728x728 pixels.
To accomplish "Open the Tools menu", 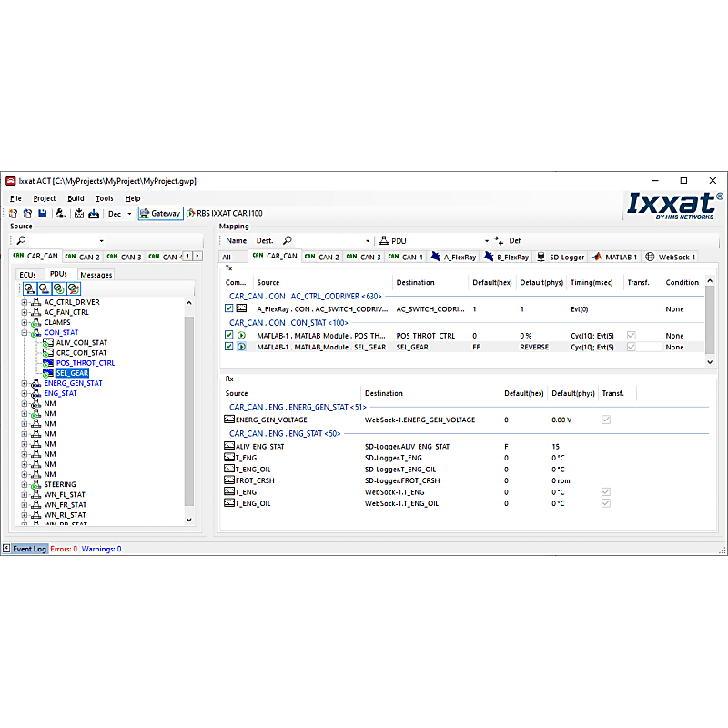I will [103, 197].
